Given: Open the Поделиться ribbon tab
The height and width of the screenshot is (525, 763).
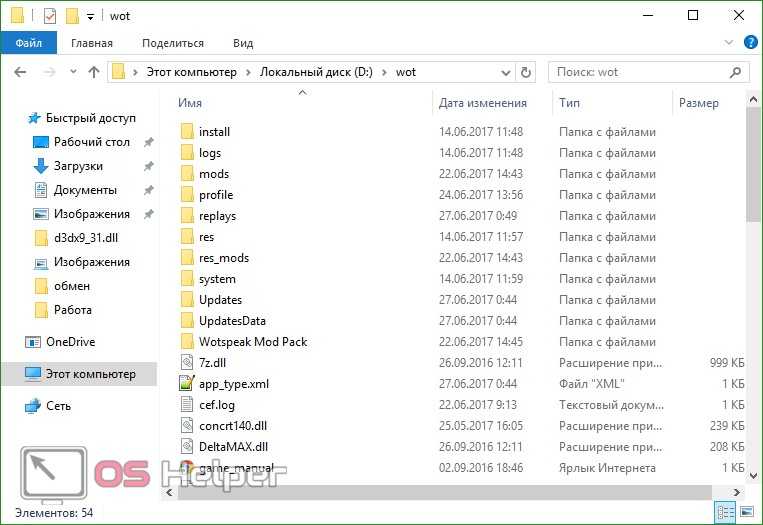Looking at the screenshot, I should (173, 43).
